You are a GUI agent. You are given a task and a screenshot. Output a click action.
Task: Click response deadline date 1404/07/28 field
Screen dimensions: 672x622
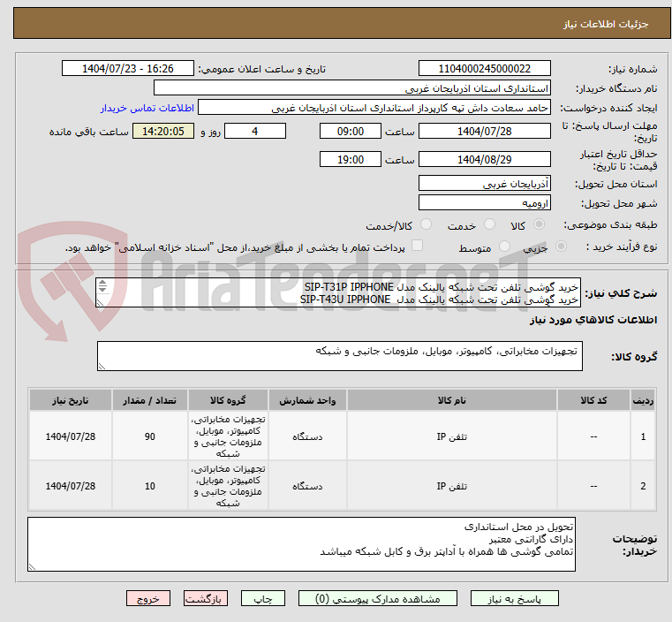tap(484, 131)
